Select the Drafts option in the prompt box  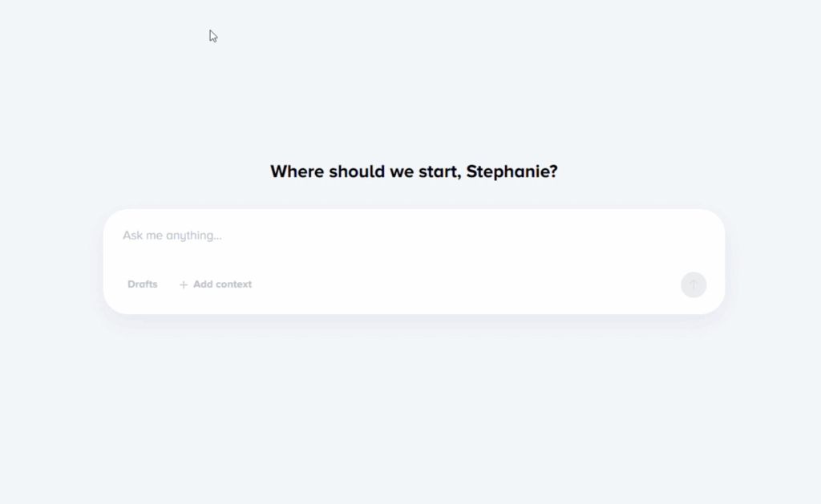143,284
